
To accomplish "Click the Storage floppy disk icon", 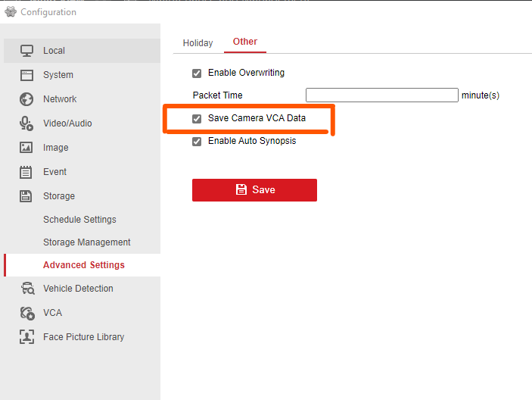I will [26, 196].
